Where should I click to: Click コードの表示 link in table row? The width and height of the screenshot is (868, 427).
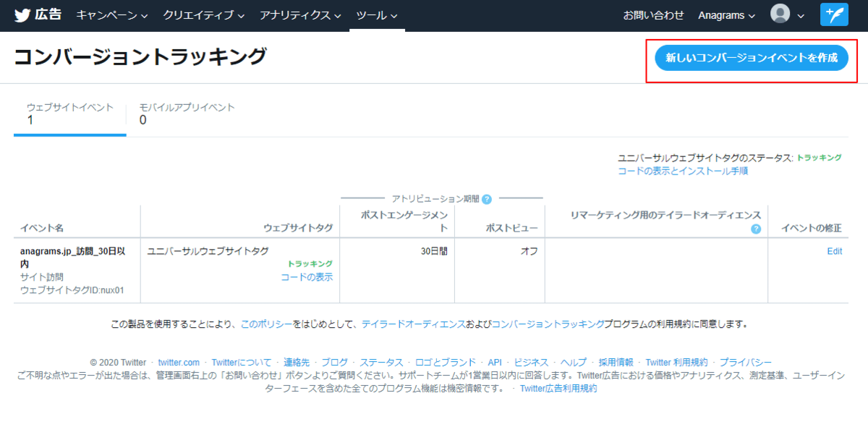point(307,277)
